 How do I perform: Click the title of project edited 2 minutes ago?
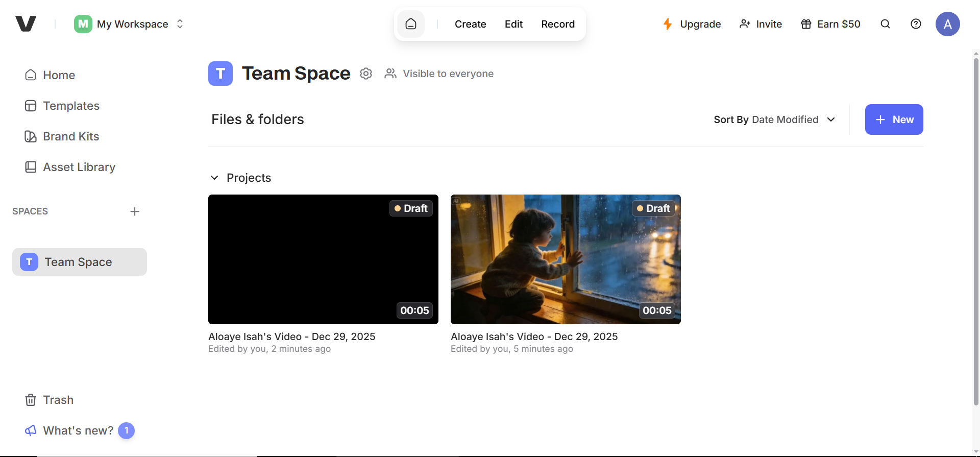click(292, 336)
